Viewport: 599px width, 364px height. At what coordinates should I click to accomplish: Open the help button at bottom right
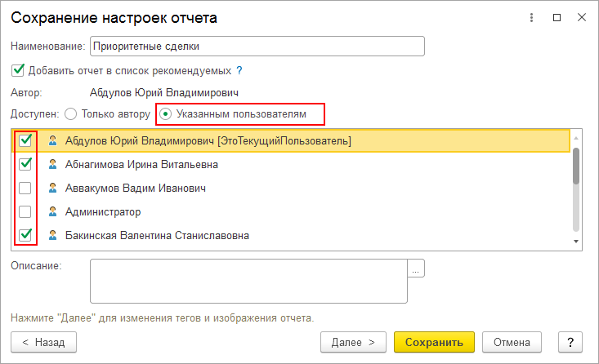[570, 342]
